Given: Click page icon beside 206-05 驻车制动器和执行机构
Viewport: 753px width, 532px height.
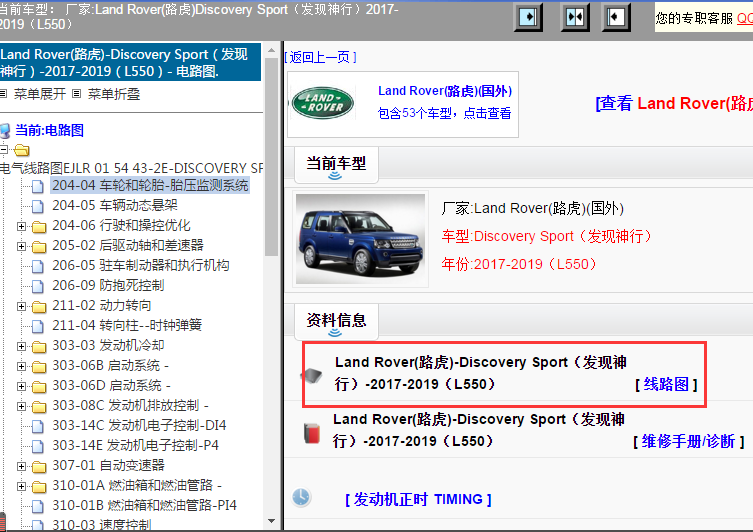Looking at the screenshot, I should pyautogui.click(x=37, y=266).
